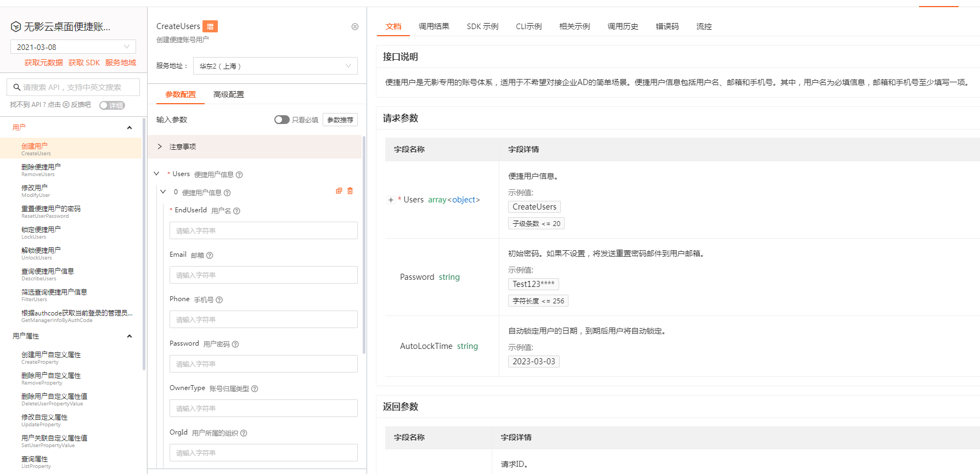Open the CLI示例 tab
980x474 pixels.
pyautogui.click(x=529, y=26)
